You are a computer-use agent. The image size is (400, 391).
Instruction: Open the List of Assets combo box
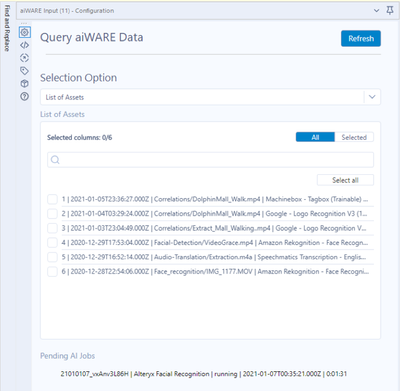tap(210, 97)
